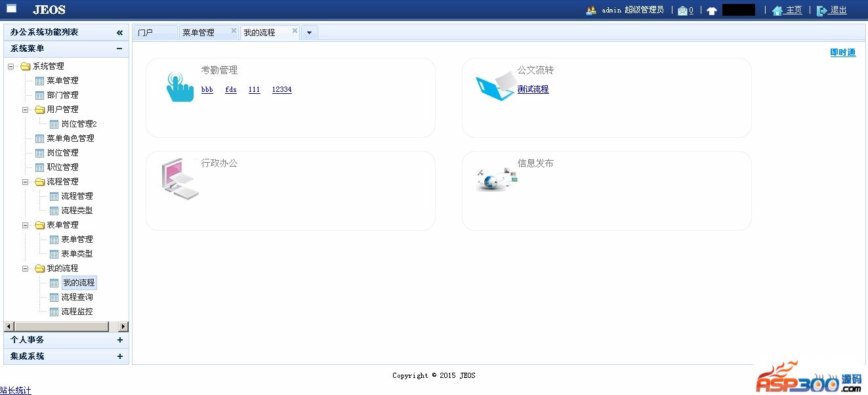Click the logout icon beside 退出
This screenshot has height=395, width=868.
pos(822,10)
